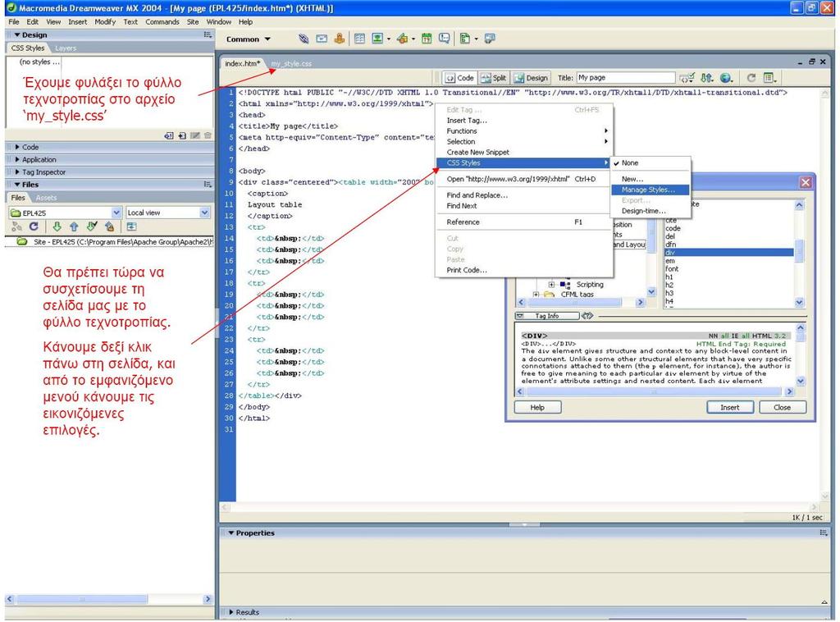Viewport: 840px width, 622px height.
Task: Switch to Split view
Action: [494, 78]
